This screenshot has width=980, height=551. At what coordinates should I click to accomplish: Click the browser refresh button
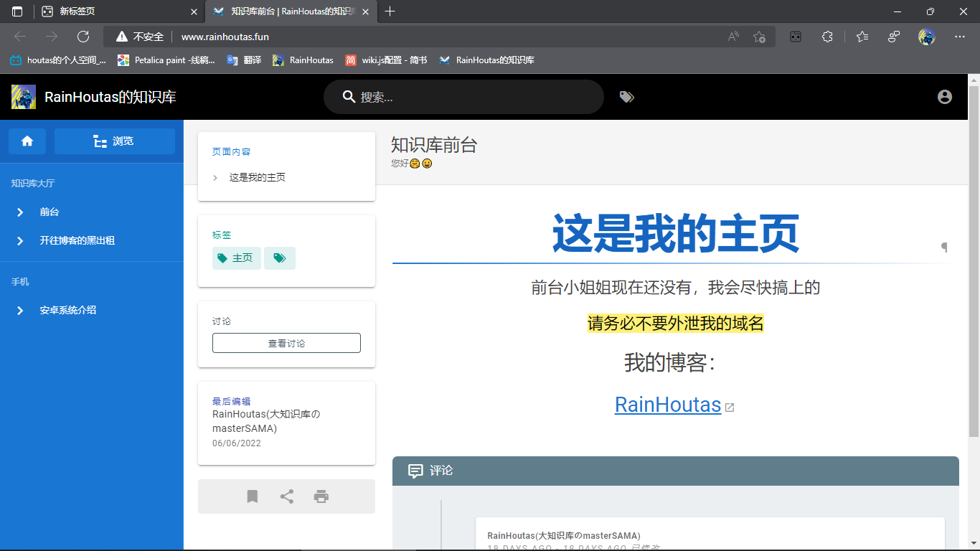point(83,37)
